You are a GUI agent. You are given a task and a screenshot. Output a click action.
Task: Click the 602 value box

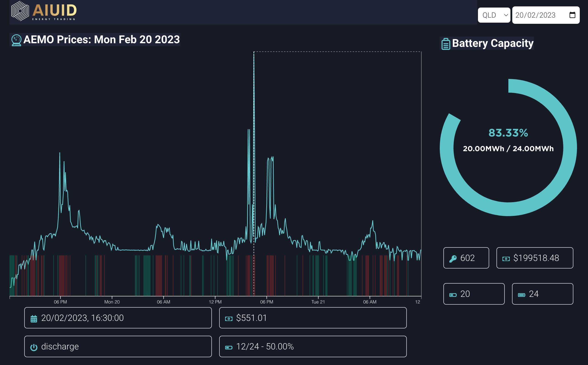[x=466, y=258]
